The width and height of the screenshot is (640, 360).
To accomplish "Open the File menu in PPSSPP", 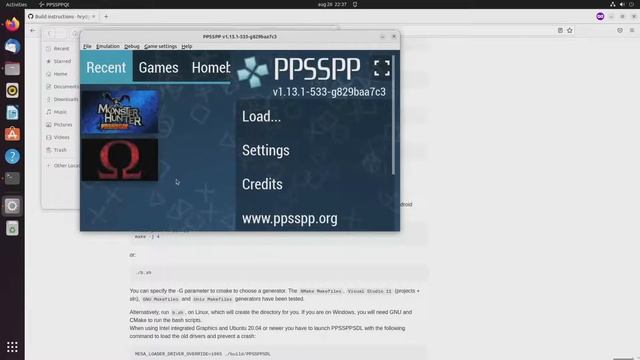I will 87,47.
